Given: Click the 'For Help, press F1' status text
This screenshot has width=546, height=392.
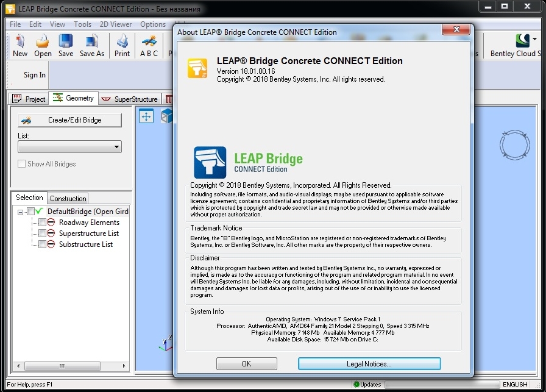Looking at the screenshot, I should (30, 384).
